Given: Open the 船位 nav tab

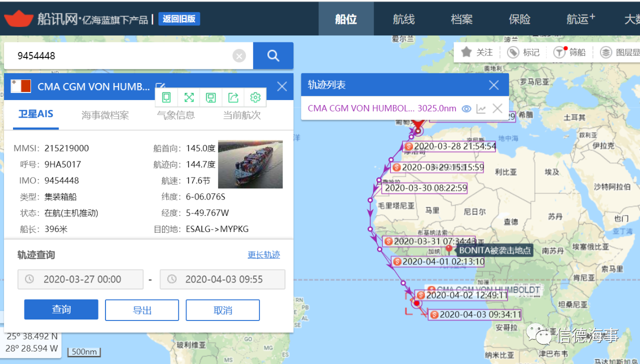Looking at the screenshot, I should click(x=346, y=19).
